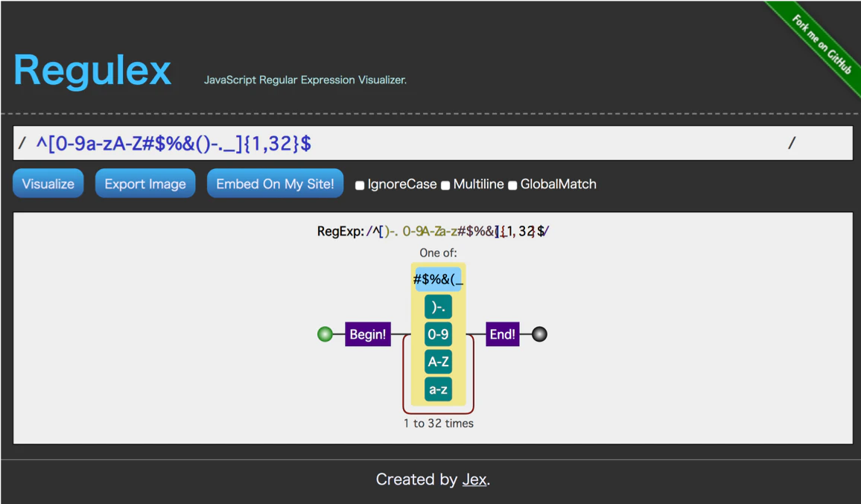
Task: Open the Jex author link
Action: pyautogui.click(x=474, y=479)
